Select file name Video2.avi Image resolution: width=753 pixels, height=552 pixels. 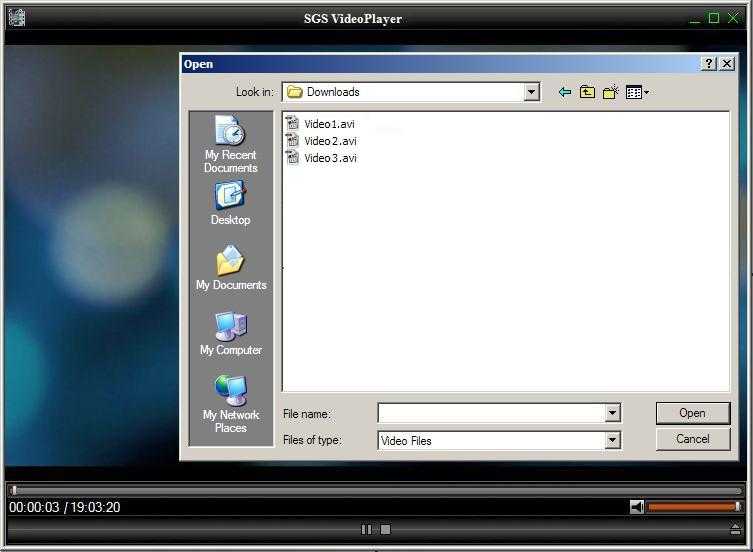tap(330, 141)
